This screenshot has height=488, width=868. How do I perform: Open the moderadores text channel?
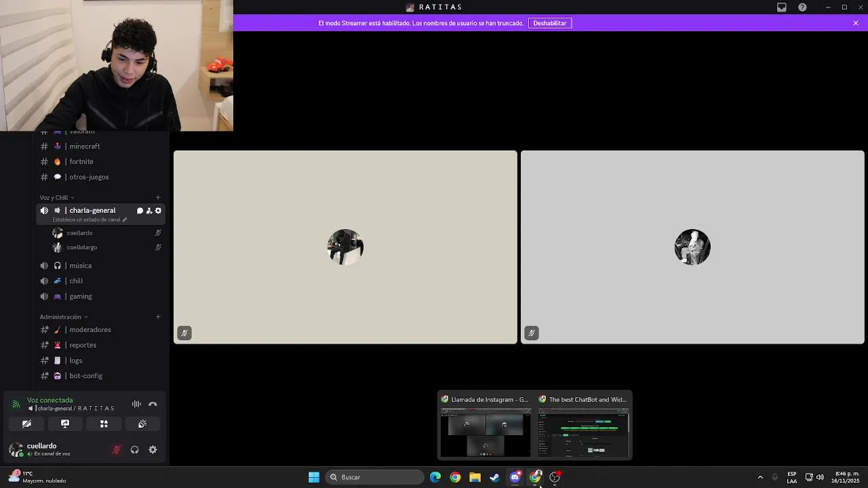point(100,329)
